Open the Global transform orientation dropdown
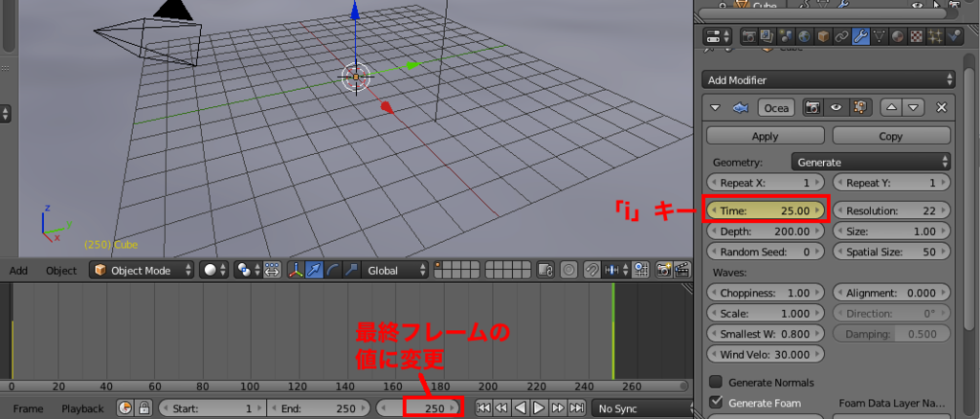This screenshot has height=419, width=980. (x=395, y=271)
